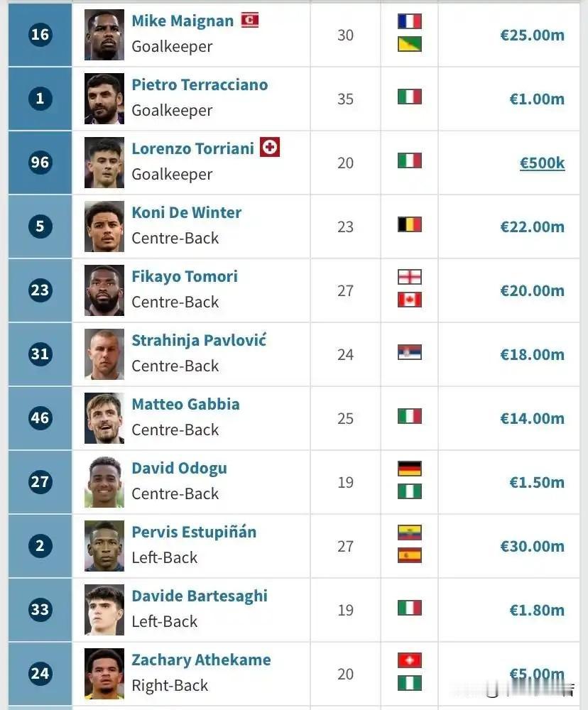Image resolution: width=588 pixels, height=710 pixels.
Task: Open Mike Maignan's player profile link
Action: click(x=183, y=21)
